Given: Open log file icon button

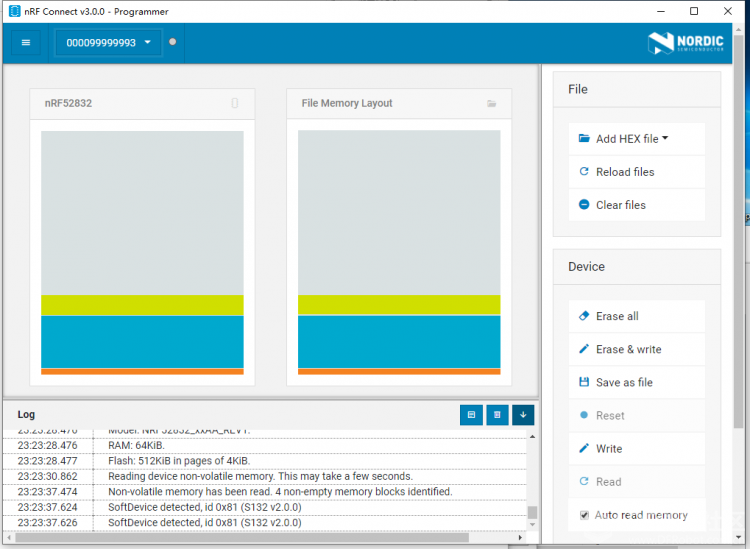Looking at the screenshot, I should 471,415.
